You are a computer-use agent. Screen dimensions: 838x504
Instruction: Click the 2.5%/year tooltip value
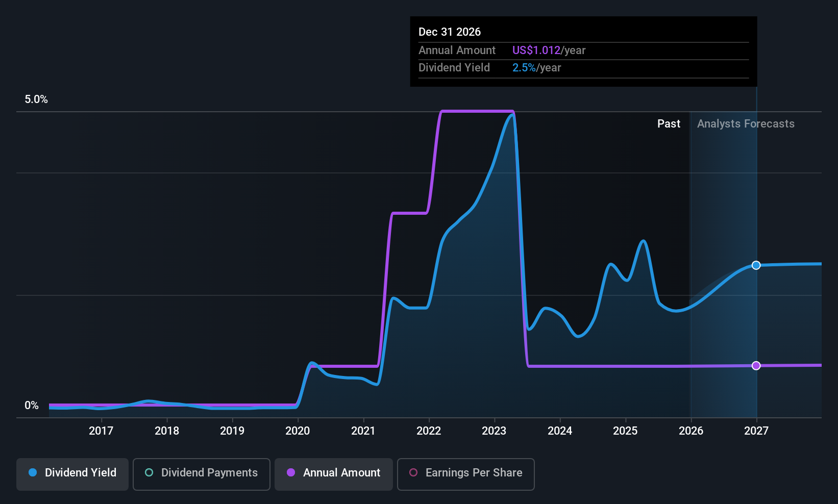[536, 68]
